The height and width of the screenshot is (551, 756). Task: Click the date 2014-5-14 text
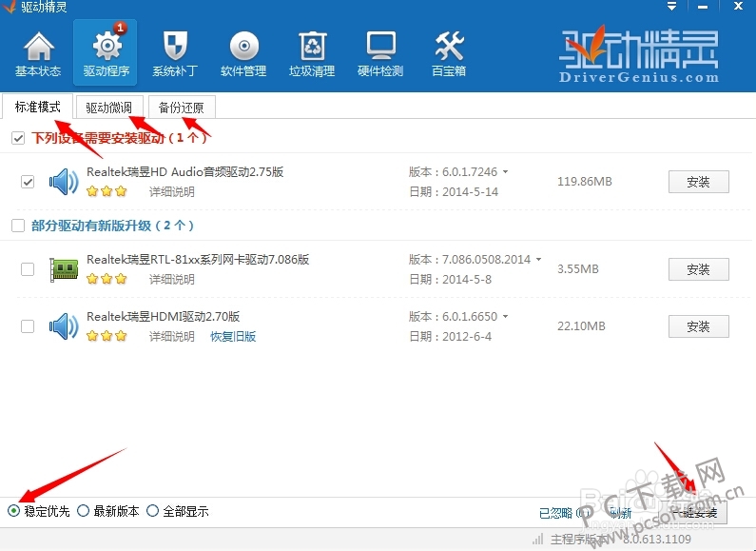(x=470, y=192)
